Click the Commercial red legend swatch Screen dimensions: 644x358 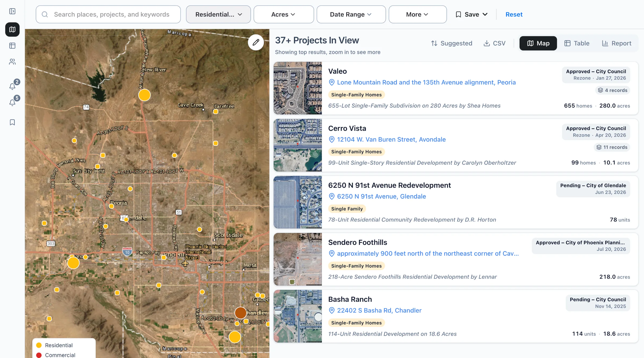click(39, 355)
